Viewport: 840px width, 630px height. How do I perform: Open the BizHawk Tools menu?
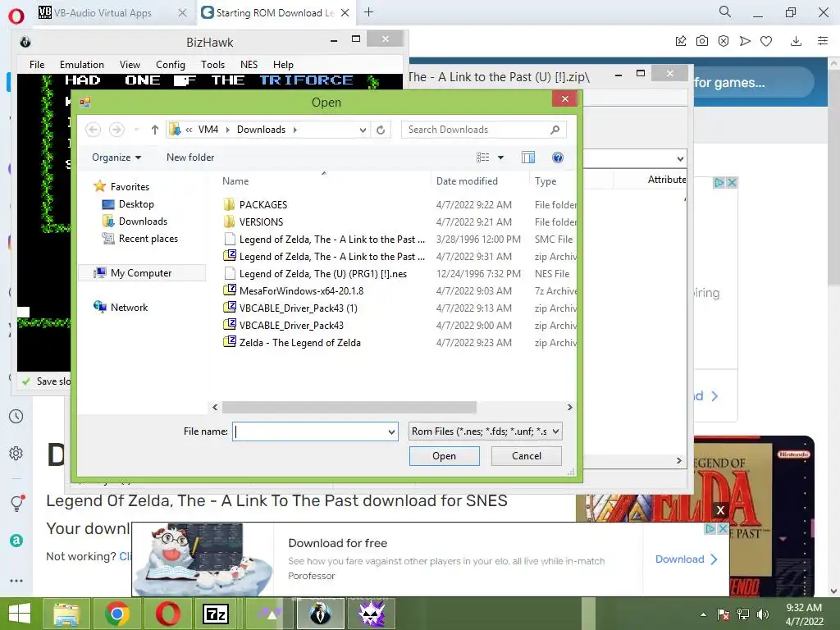point(212,65)
